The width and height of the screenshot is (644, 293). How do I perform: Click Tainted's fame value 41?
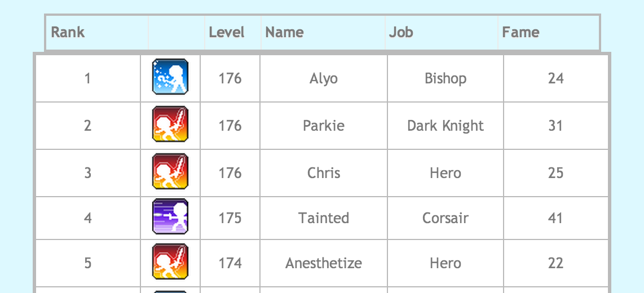555,218
